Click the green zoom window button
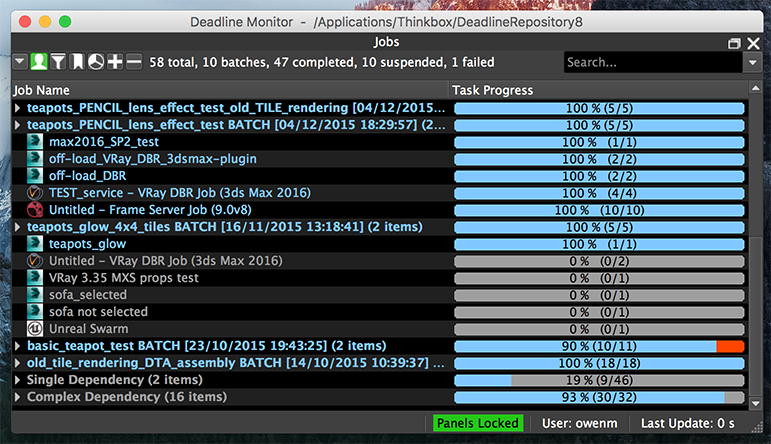 point(65,22)
